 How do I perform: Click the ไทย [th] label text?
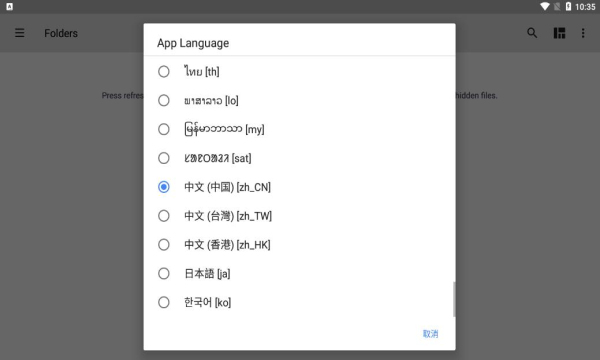pyautogui.click(x=202, y=72)
